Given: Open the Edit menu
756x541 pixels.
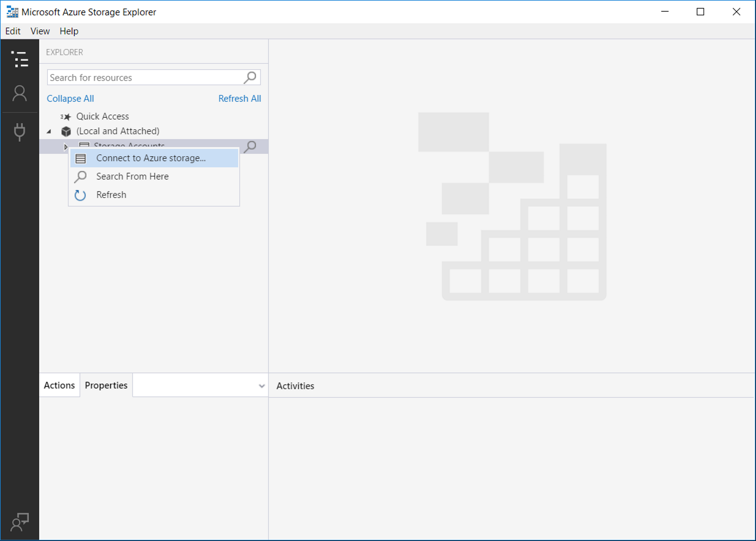Looking at the screenshot, I should point(13,31).
